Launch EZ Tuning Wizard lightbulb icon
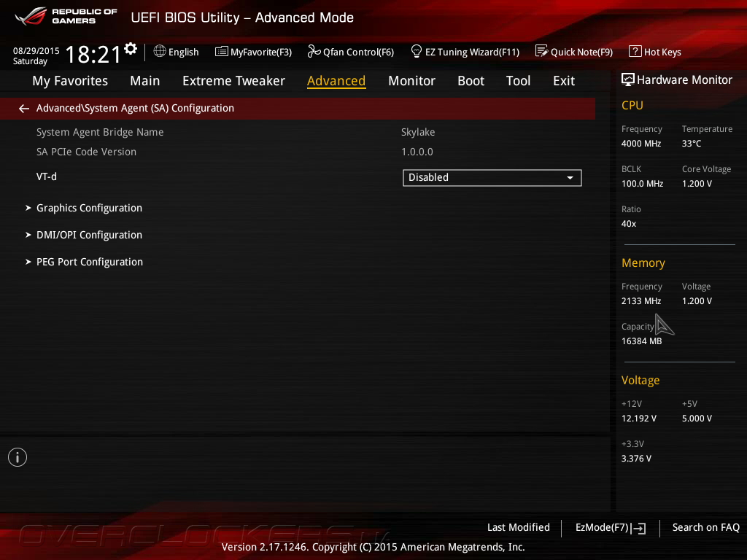The image size is (747, 560). [416, 52]
